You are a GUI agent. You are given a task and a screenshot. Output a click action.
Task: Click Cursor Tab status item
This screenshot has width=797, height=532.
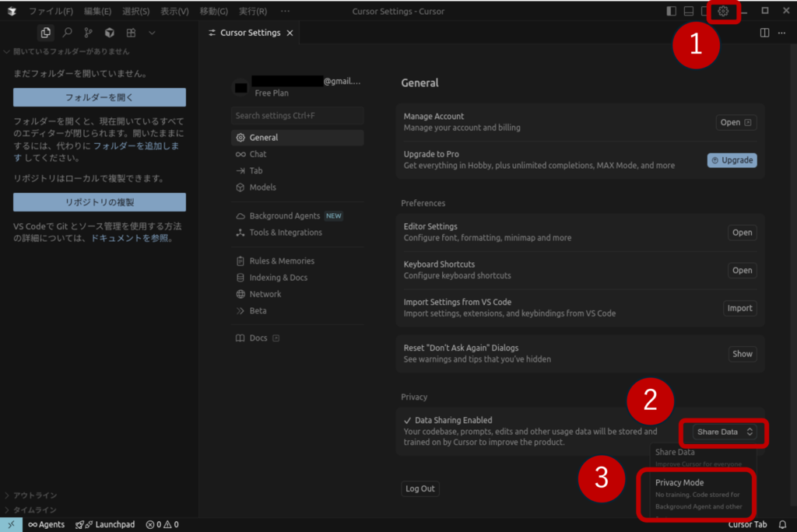(747, 524)
